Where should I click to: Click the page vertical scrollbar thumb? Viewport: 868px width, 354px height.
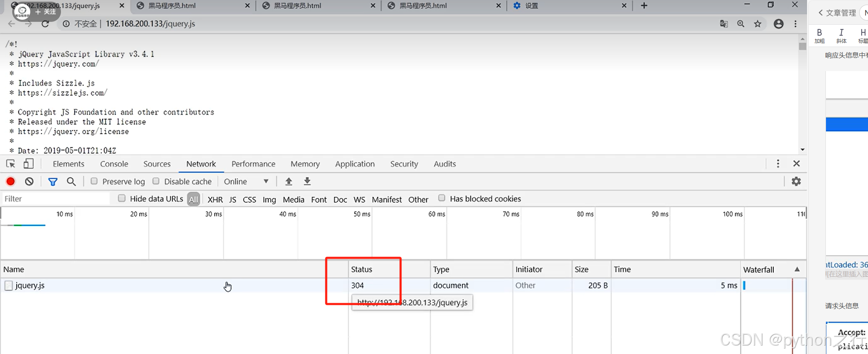[802, 46]
